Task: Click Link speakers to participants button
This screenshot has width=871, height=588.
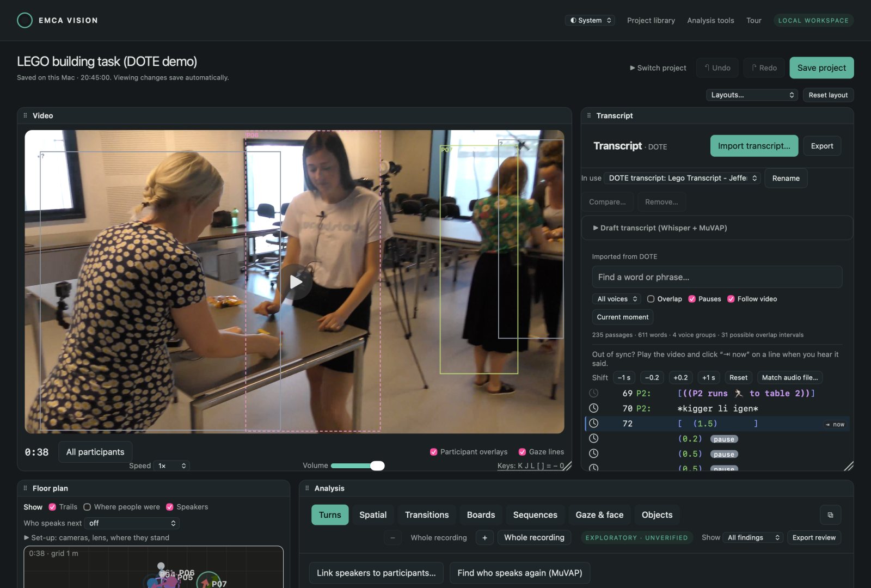Action: tap(376, 573)
